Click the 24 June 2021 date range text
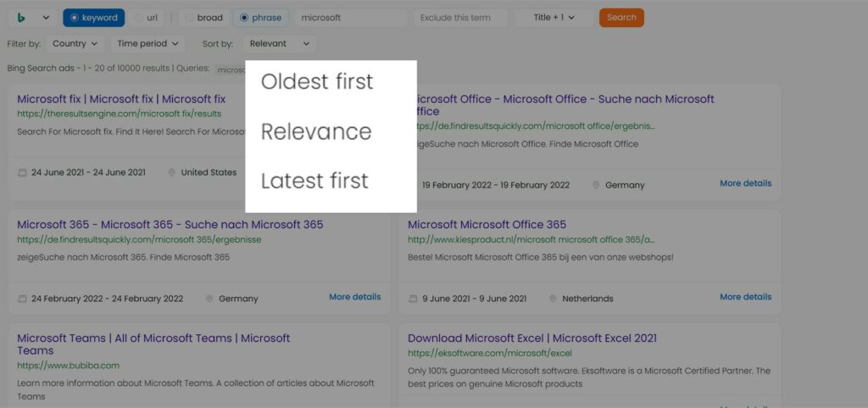Screen dimensions: 868x408 [x=88, y=173]
